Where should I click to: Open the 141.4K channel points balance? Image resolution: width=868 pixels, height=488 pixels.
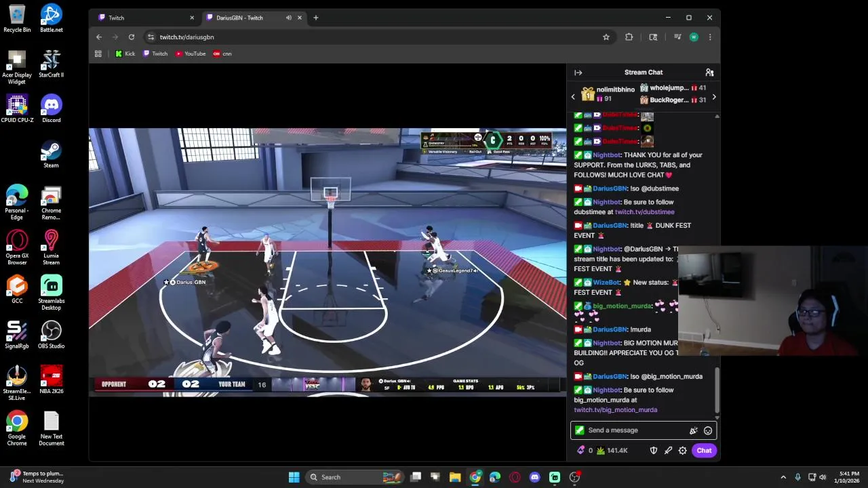coord(612,451)
